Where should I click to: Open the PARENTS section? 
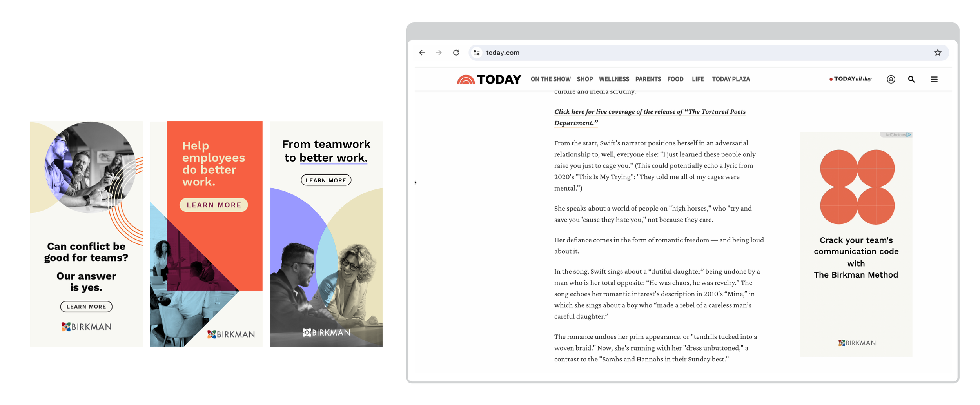point(648,79)
